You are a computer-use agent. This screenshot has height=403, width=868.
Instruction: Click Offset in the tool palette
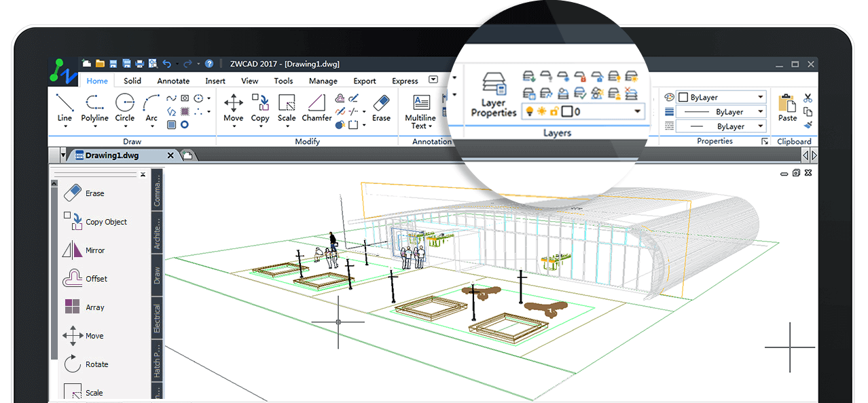[84, 279]
